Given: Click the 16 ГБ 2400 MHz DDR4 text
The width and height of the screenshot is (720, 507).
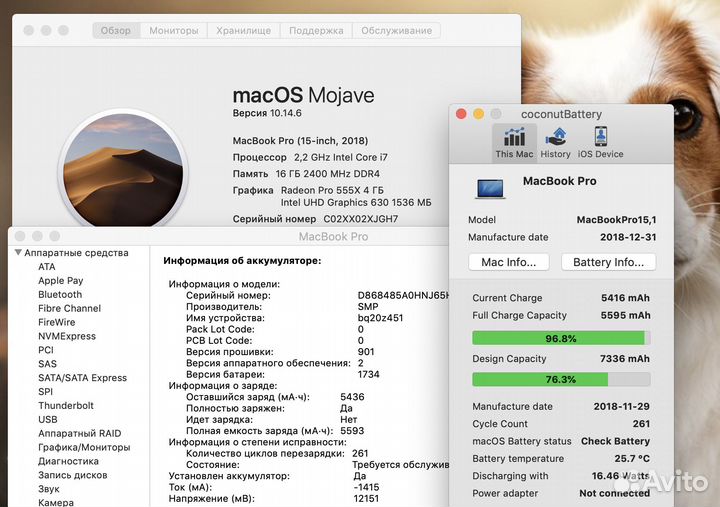Looking at the screenshot, I should point(327,174).
